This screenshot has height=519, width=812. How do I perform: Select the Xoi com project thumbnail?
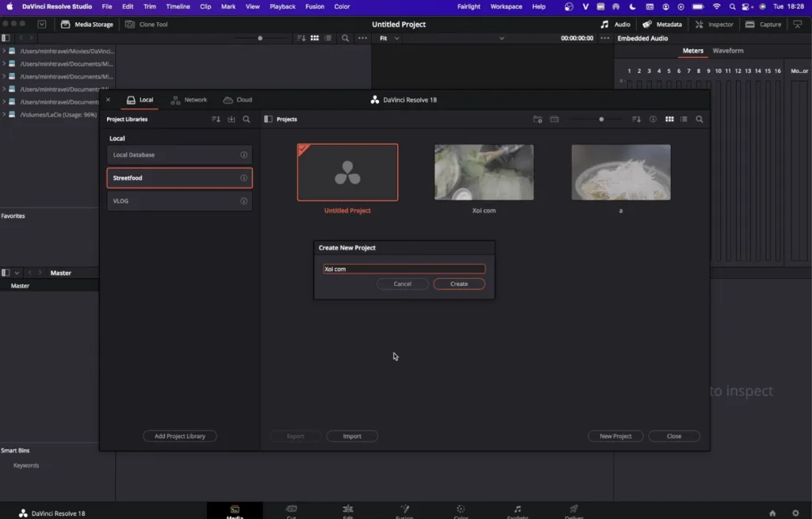click(485, 172)
